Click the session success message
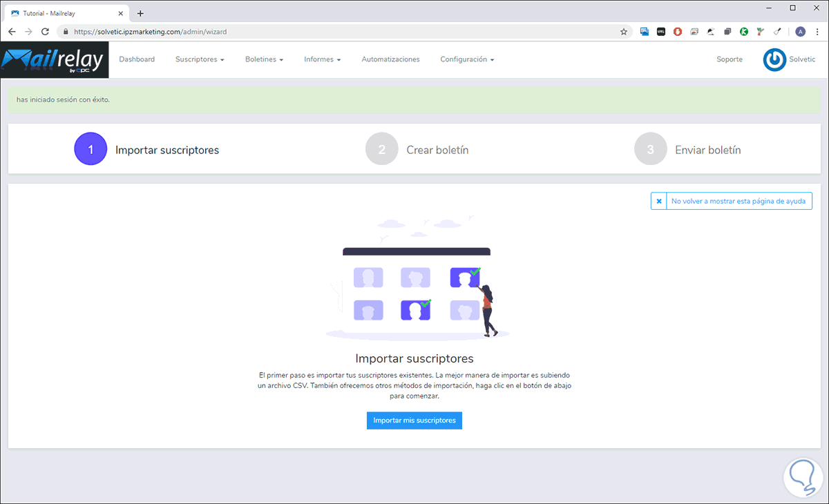 63,99
